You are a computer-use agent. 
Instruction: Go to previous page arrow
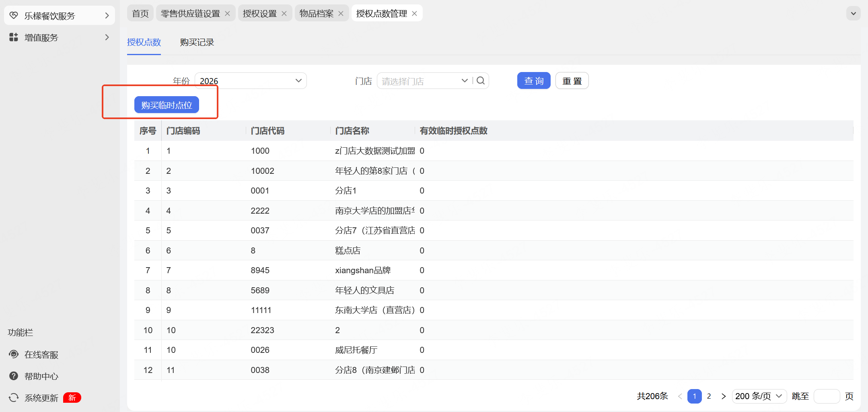[x=680, y=396]
